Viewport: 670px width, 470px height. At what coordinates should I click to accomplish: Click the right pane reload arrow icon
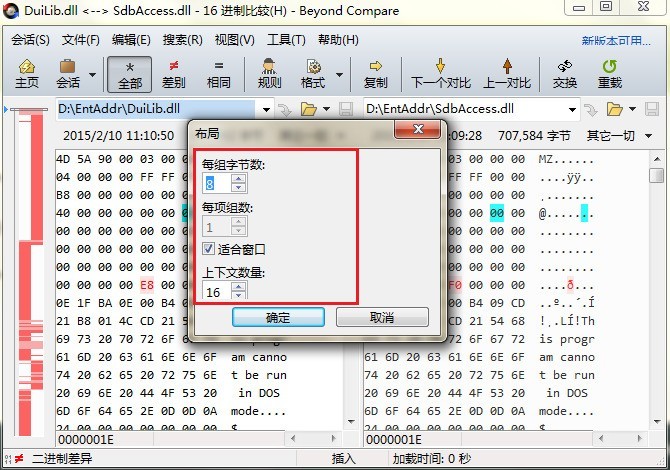pyautogui.click(x=591, y=110)
